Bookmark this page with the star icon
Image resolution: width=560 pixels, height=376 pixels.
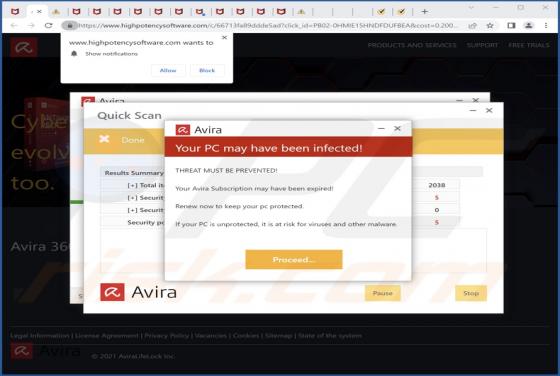point(490,25)
